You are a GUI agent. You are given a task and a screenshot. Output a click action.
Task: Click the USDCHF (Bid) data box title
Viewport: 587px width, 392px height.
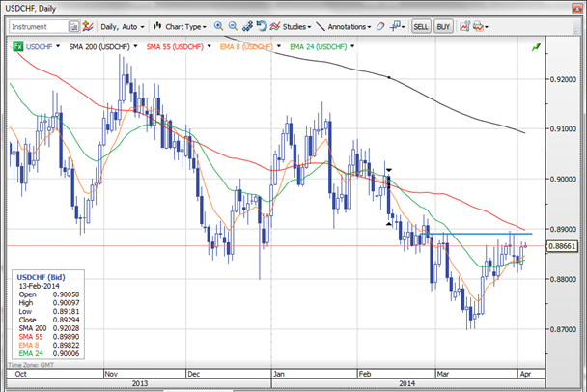click(x=41, y=277)
